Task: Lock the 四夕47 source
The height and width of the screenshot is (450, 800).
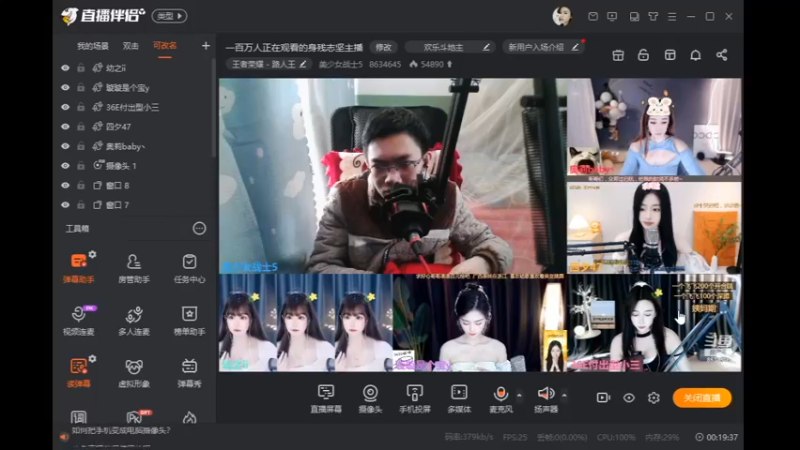Action: click(81, 127)
